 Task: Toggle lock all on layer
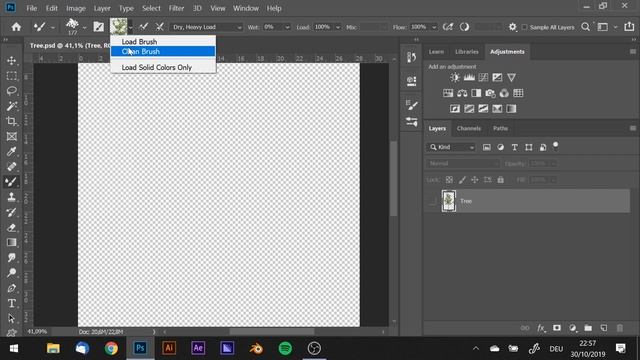(x=501, y=180)
